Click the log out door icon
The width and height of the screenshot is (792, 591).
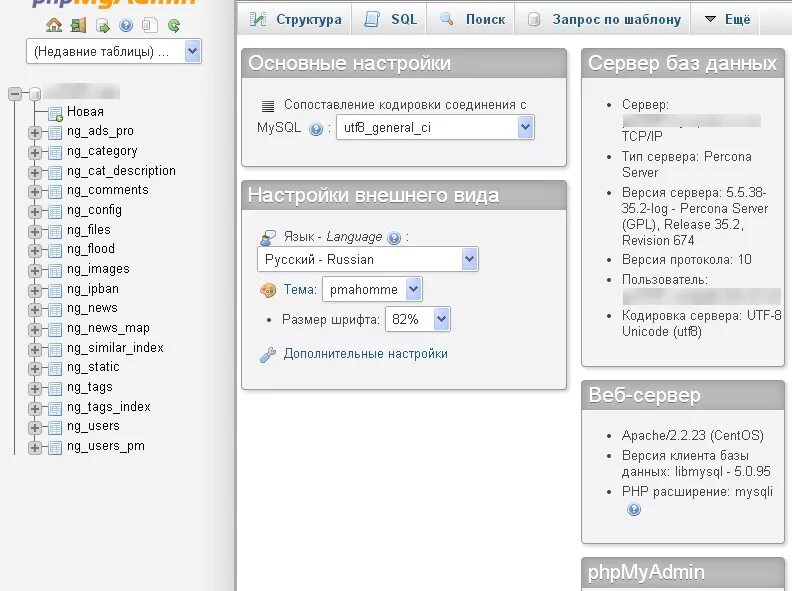click(78, 25)
